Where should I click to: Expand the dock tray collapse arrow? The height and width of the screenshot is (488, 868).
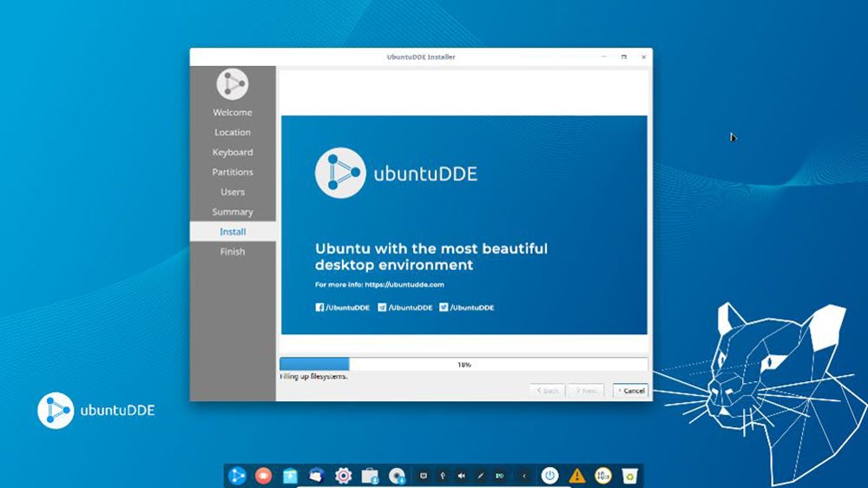tap(524, 475)
